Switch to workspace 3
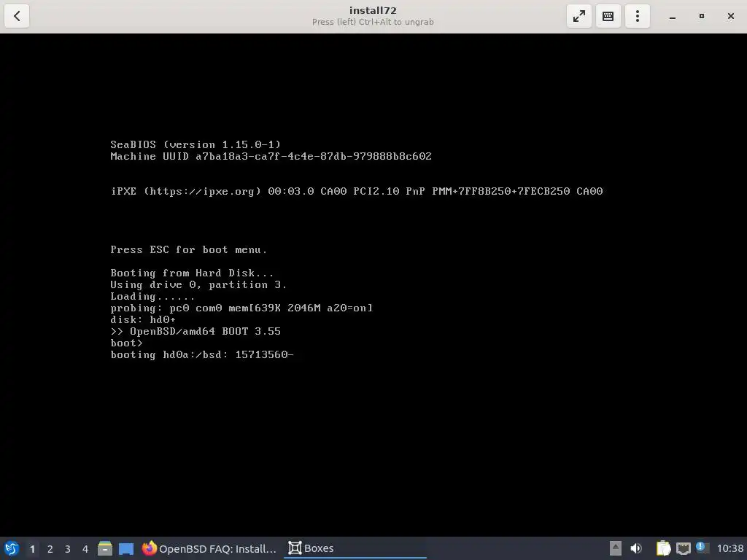Viewport: 747px width, 560px height. pyautogui.click(x=68, y=549)
